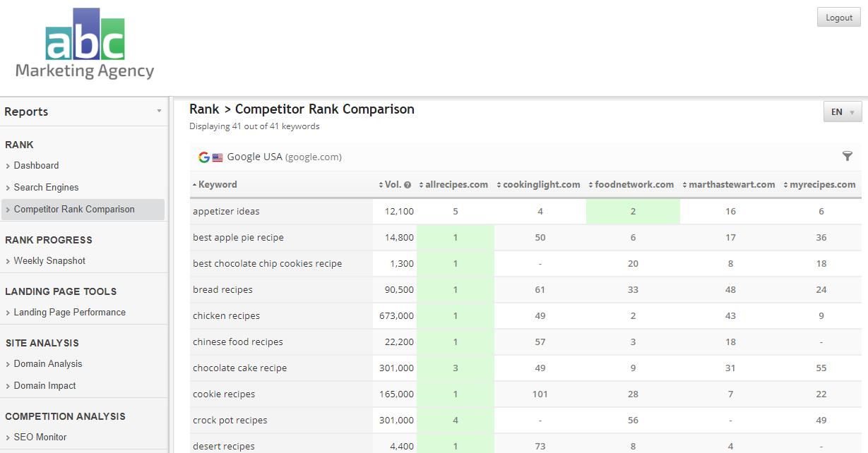Sort by foodnetwork.com column
This screenshot has width=868, height=453.
pos(634,185)
